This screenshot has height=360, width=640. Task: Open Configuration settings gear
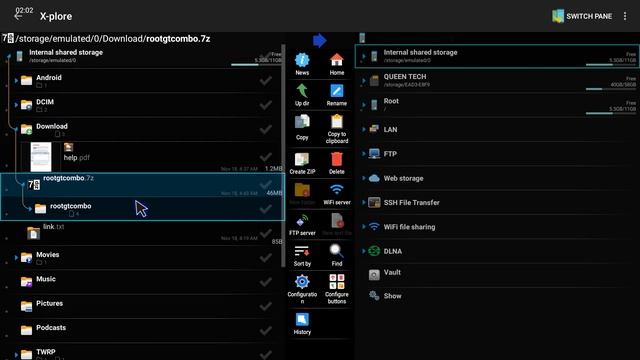coord(302,282)
